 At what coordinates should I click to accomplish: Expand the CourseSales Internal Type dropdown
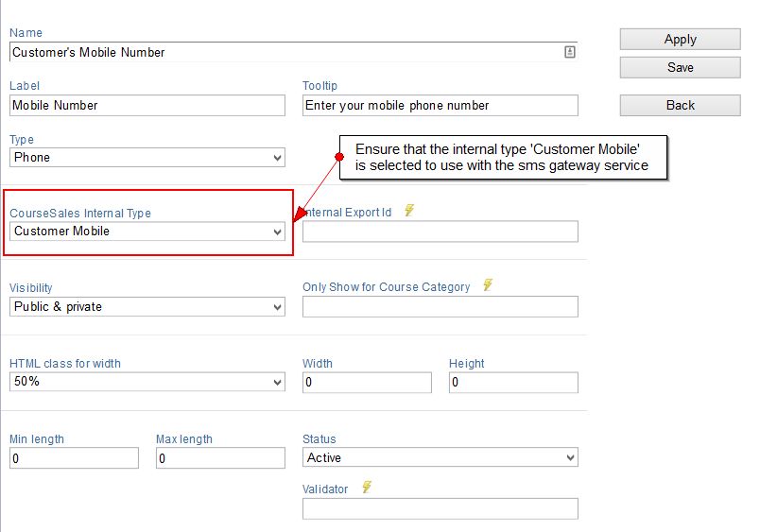(147, 232)
